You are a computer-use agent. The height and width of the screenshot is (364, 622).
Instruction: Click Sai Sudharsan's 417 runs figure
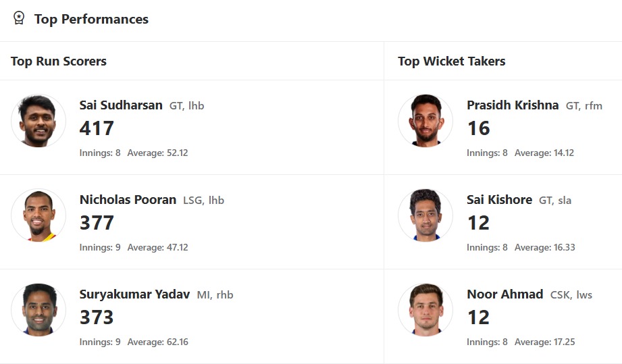point(97,128)
